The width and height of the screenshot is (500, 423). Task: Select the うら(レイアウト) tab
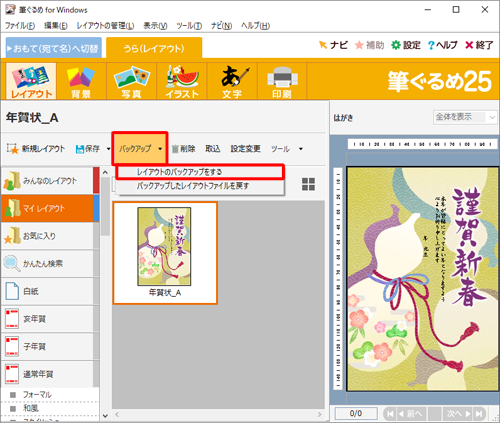154,49
